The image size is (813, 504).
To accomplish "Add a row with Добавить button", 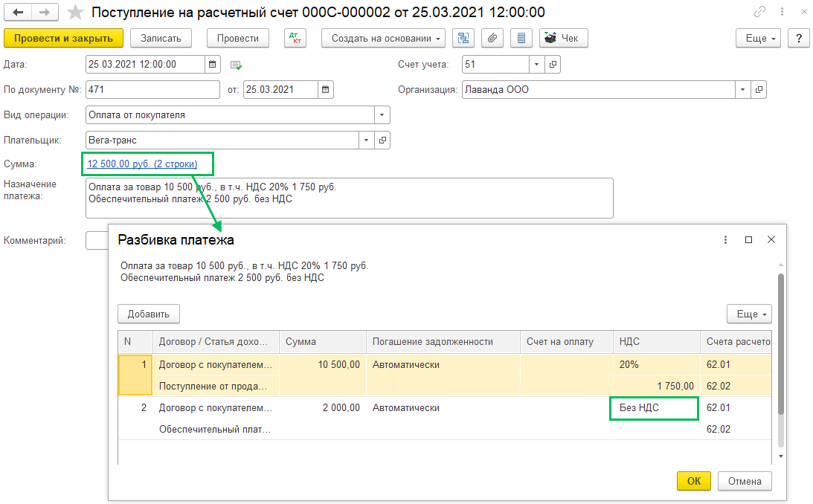I will click(149, 314).
